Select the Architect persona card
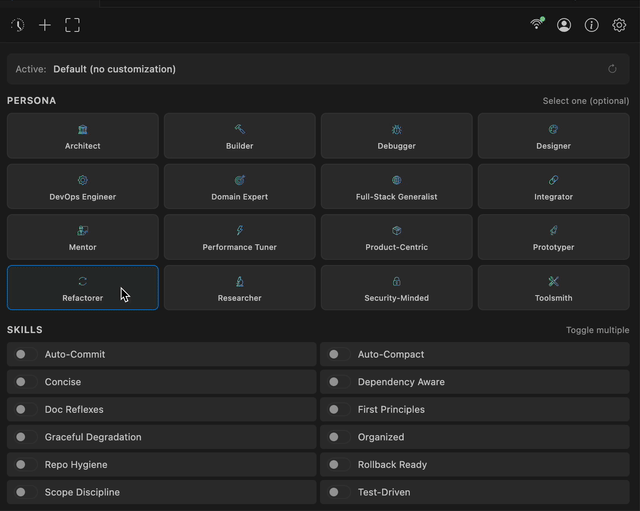The width and height of the screenshot is (640, 511). [83, 136]
